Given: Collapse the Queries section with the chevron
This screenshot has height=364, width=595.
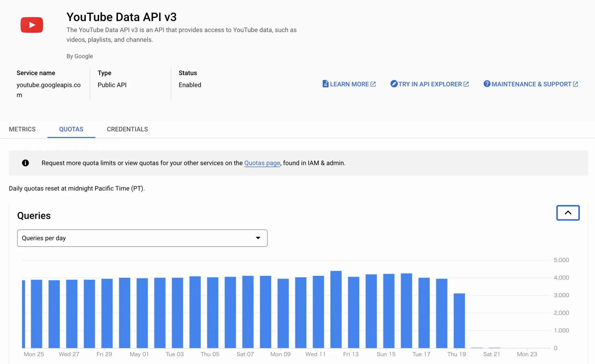Looking at the screenshot, I should [568, 213].
